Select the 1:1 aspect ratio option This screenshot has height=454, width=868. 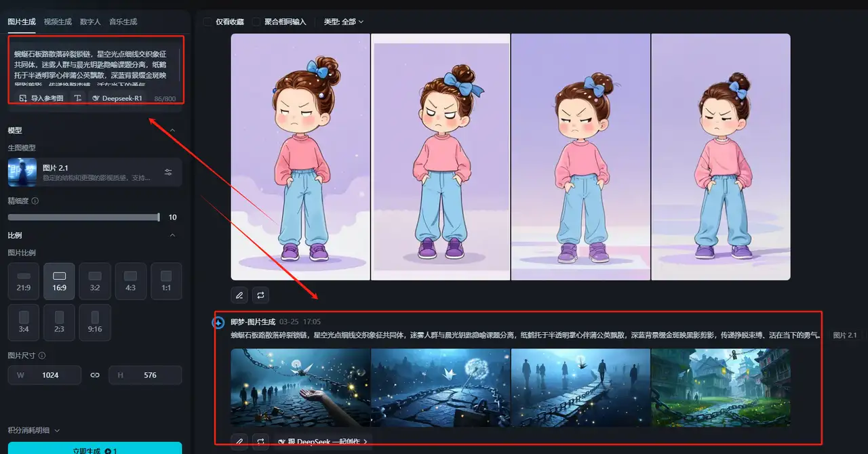166,281
